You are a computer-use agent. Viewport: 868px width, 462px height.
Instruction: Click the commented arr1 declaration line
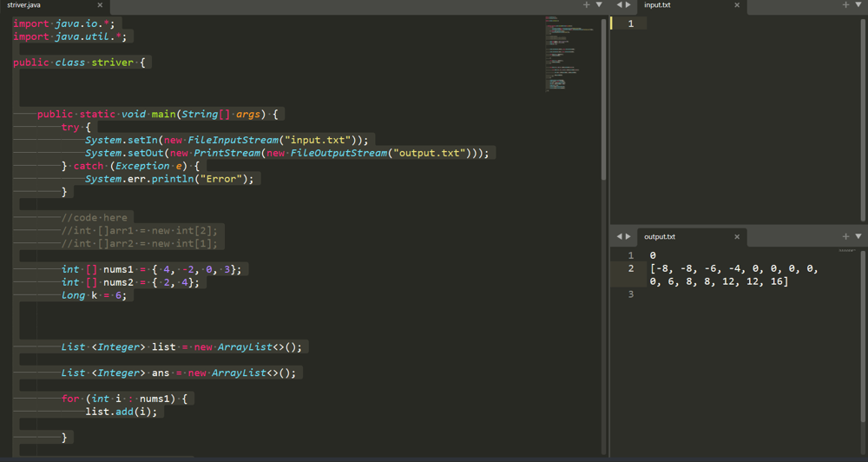[x=140, y=230]
